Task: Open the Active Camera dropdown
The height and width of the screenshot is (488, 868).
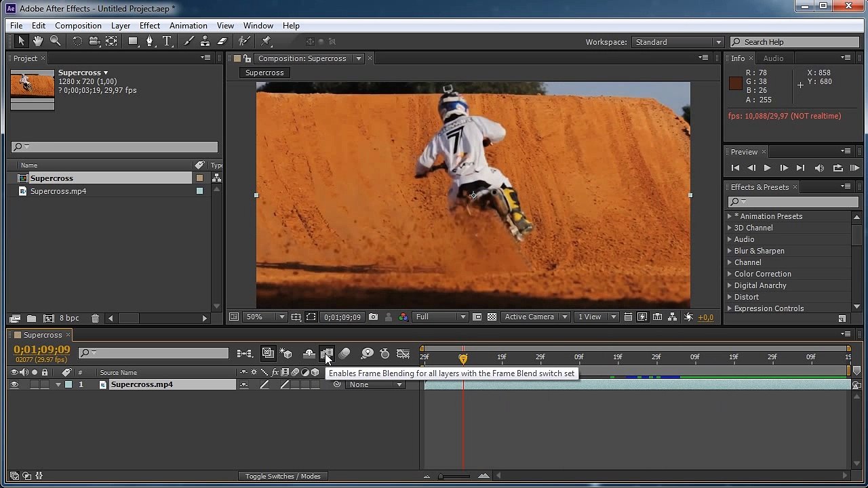Action: pyautogui.click(x=535, y=317)
